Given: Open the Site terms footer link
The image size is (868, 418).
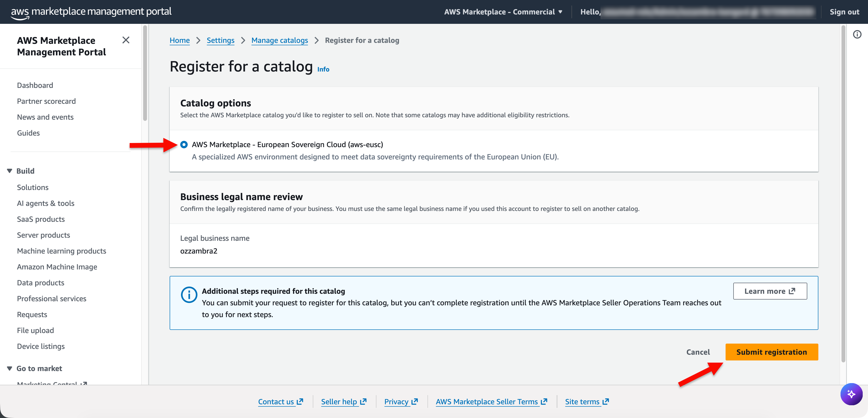Looking at the screenshot, I should (x=587, y=402).
